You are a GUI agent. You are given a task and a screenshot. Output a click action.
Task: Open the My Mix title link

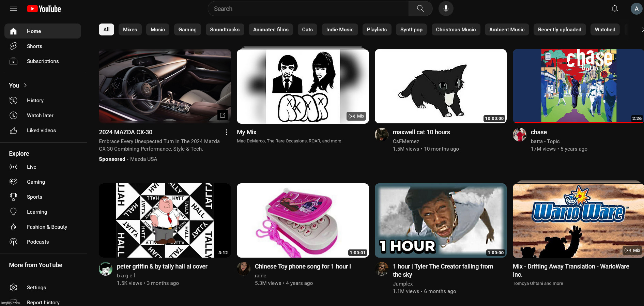[247, 132]
